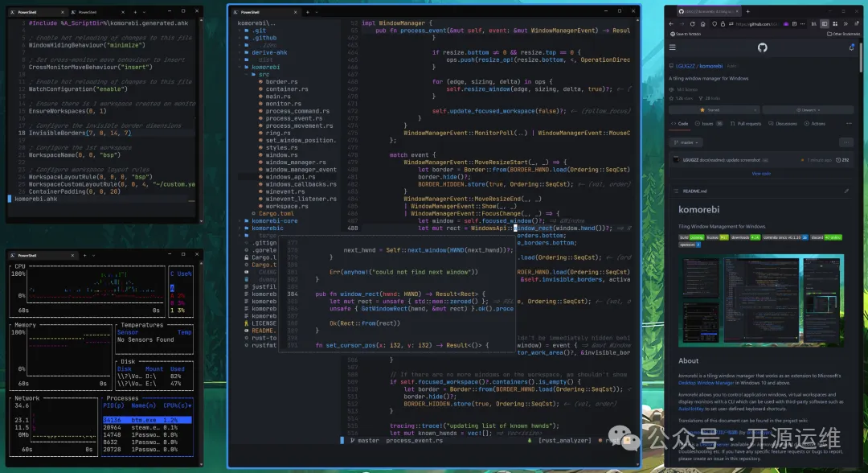Open commit history clock icon showing 292
The image size is (868, 473).
click(x=841, y=160)
